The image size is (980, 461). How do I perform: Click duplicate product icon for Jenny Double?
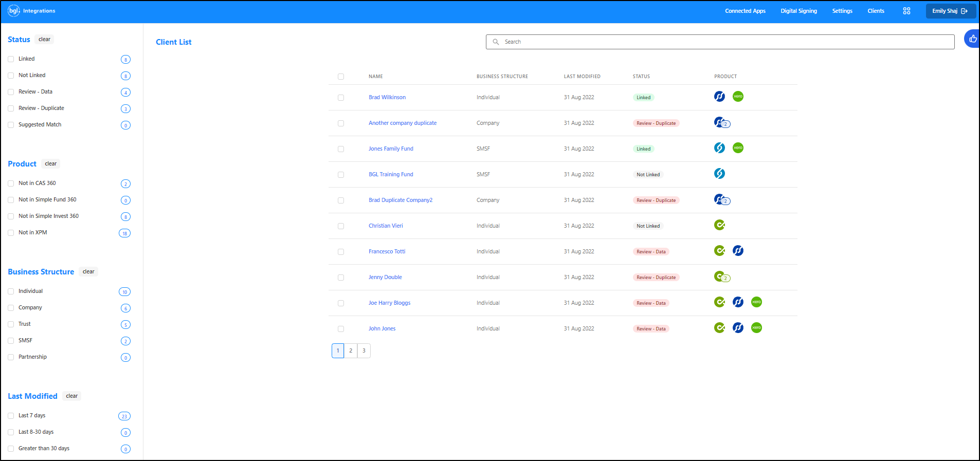click(721, 277)
